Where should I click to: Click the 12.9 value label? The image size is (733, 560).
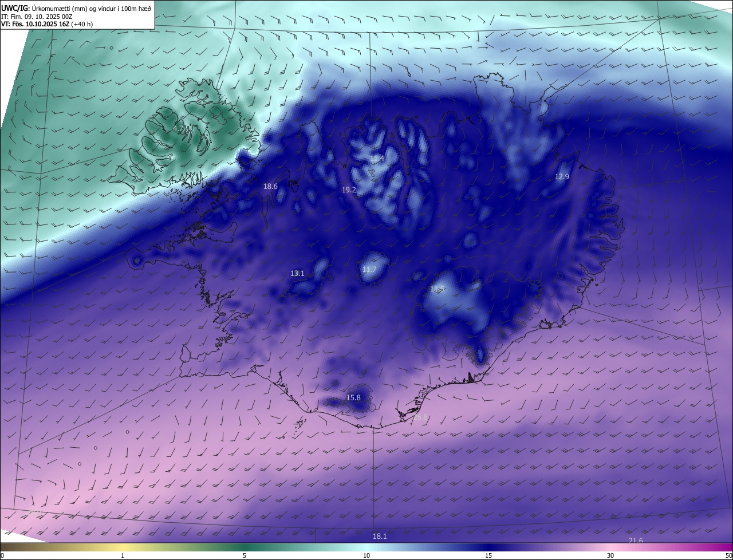[562, 176]
